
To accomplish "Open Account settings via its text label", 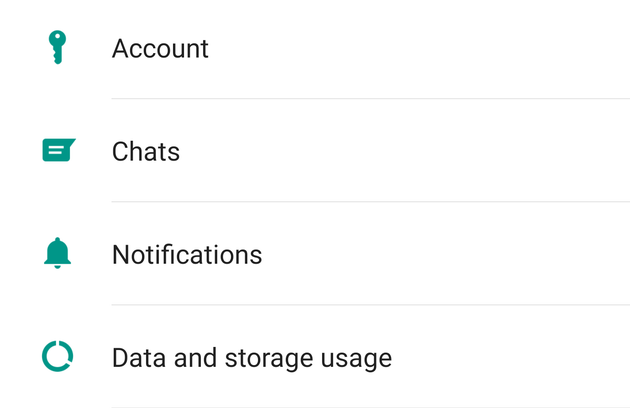I will coord(160,48).
